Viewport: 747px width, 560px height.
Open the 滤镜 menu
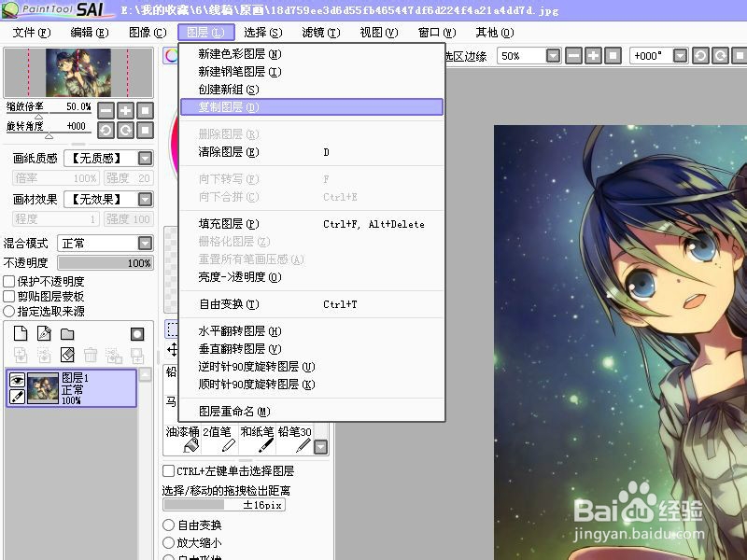(321, 33)
